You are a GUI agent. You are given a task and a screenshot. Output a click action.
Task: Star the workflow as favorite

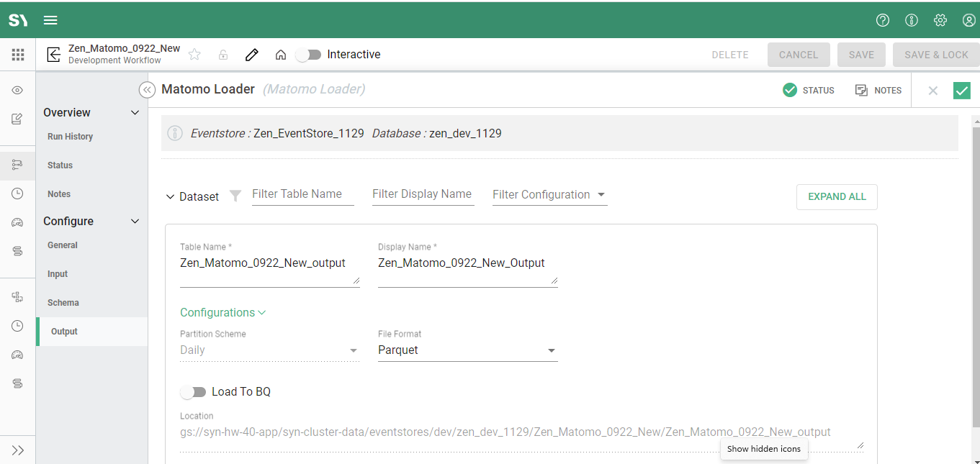194,55
